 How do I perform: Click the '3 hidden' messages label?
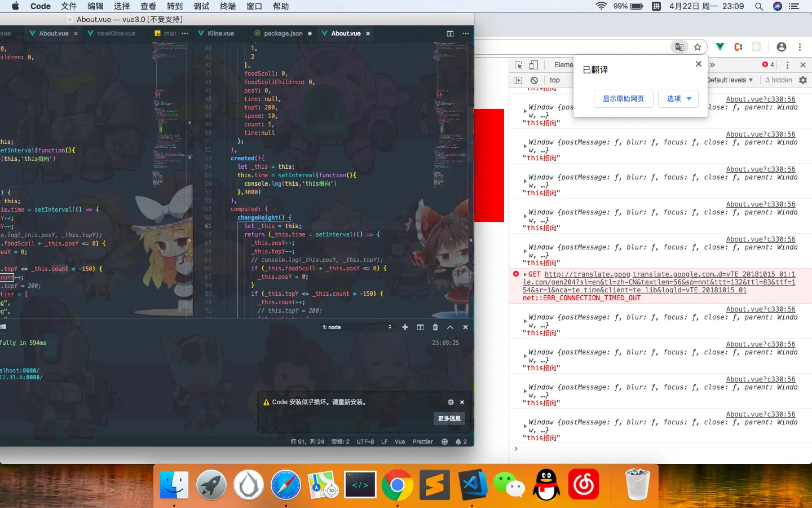(779, 80)
